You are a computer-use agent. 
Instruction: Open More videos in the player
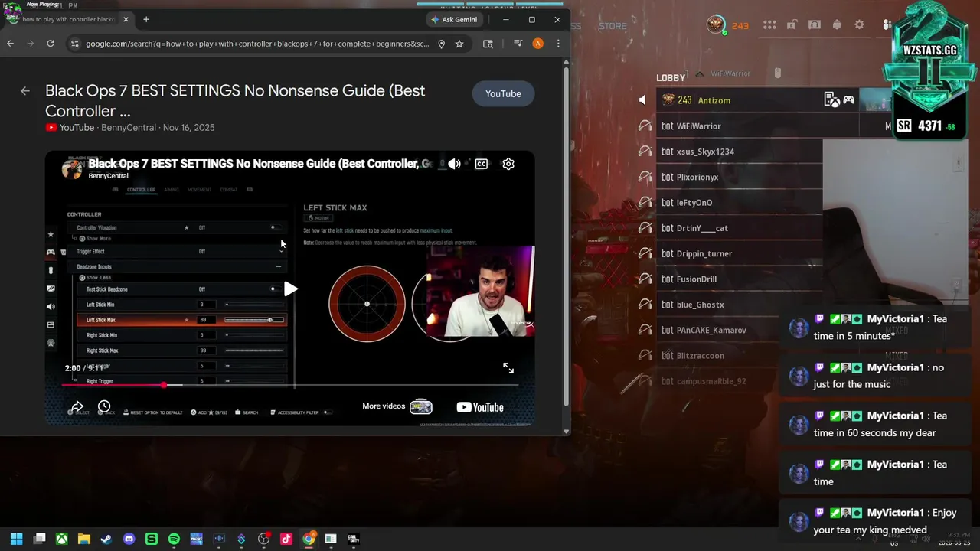click(x=397, y=406)
